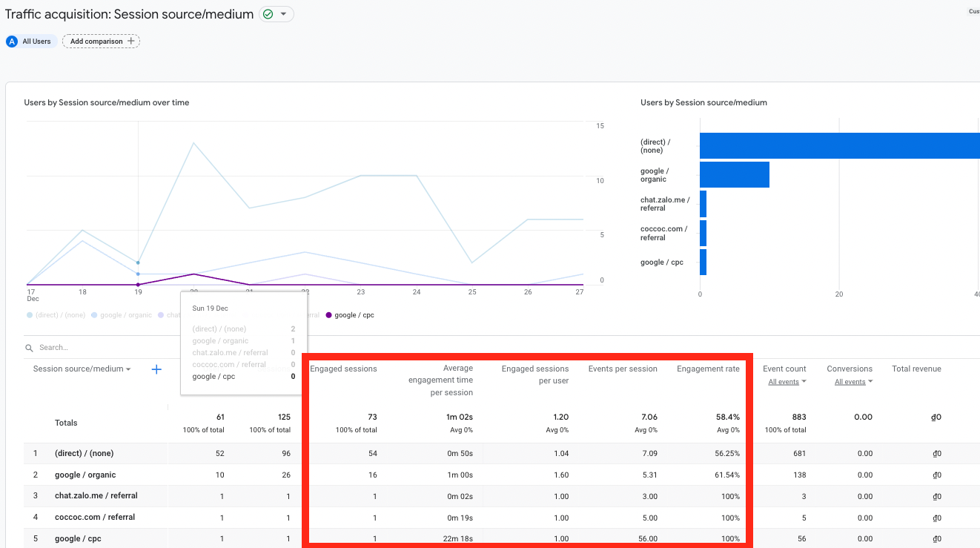The width and height of the screenshot is (980, 548).
Task: Expand the dropdown arrow beside report title
Action: pos(283,14)
